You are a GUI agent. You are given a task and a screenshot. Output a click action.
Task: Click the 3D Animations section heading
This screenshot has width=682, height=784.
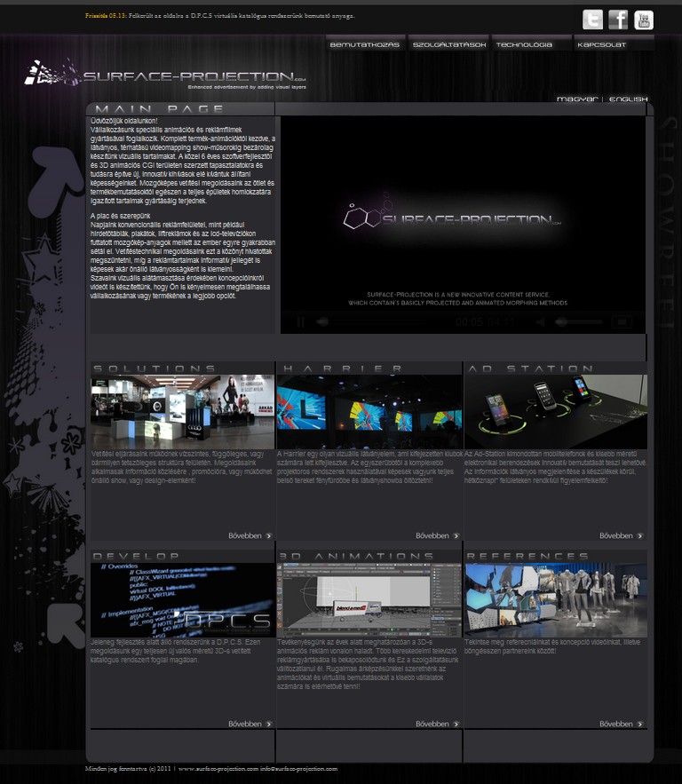pyautogui.click(x=356, y=556)
